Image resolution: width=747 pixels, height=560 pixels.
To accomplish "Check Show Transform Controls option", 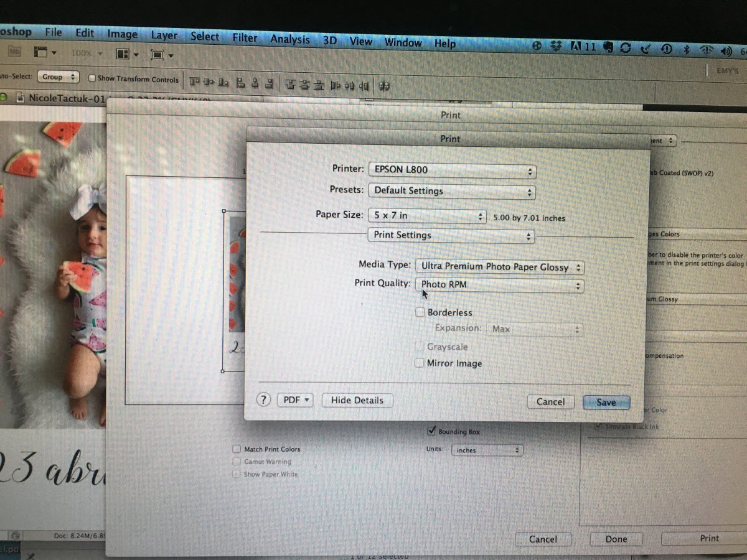I will pyautogui.click(x=92, y=78).
